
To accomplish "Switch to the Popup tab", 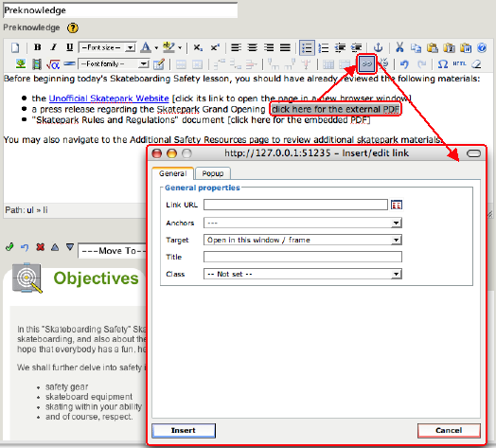I will [x=213, y=173].
